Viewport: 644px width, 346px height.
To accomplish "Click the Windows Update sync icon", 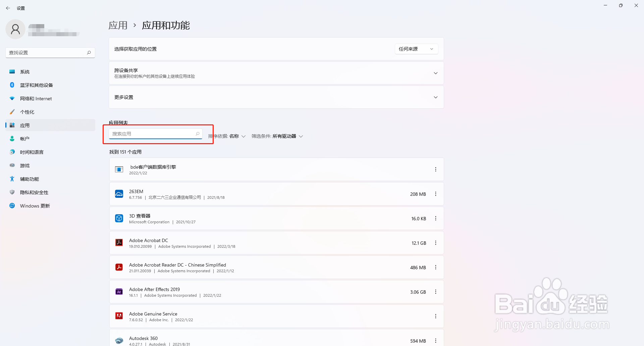I will [x=12, y=206].
